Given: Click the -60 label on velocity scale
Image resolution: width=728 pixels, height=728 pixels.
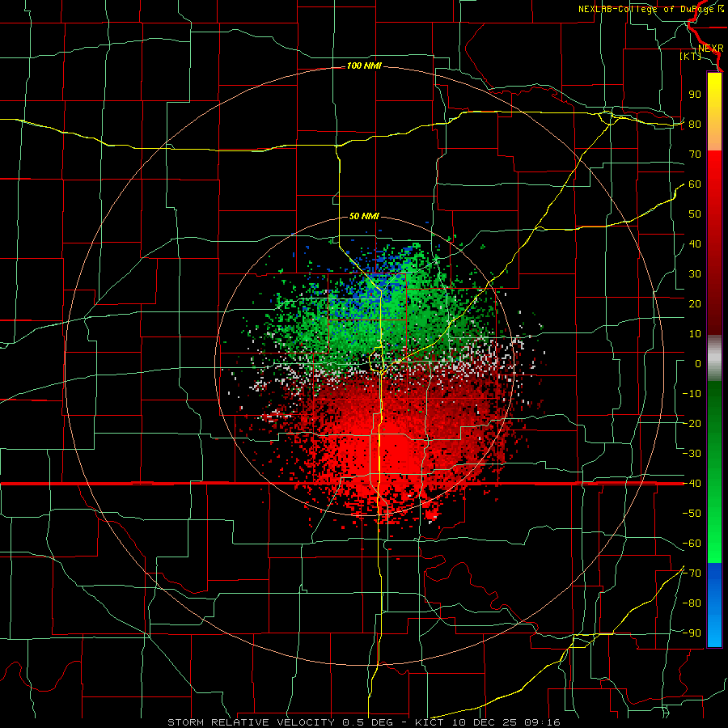Looking at the screenshot, I should 692,544.
